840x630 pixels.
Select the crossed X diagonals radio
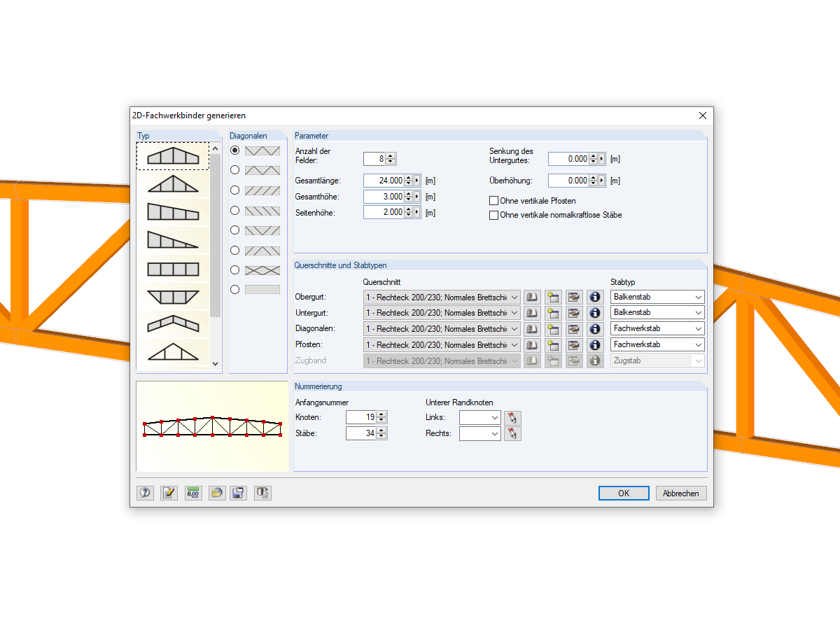click(235, 270)
